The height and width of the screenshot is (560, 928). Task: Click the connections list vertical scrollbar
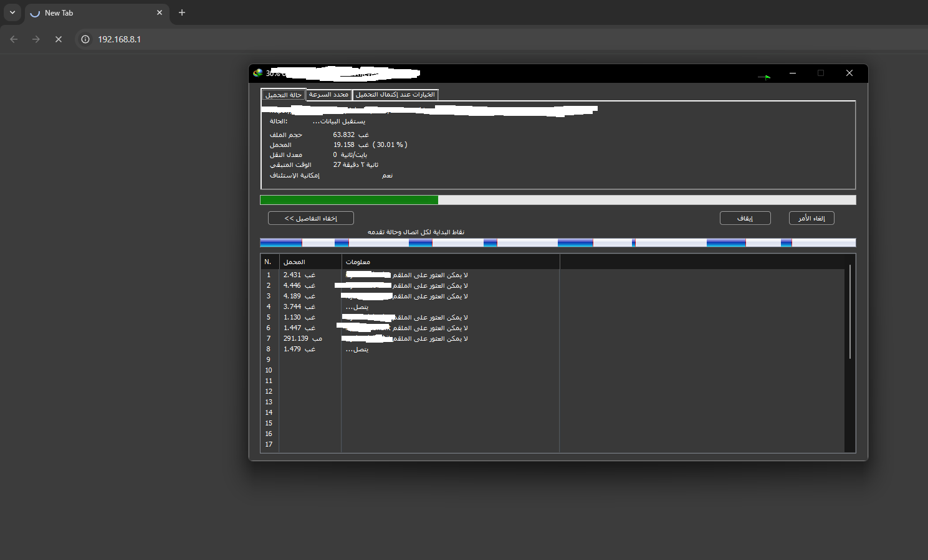pos(849,311)
